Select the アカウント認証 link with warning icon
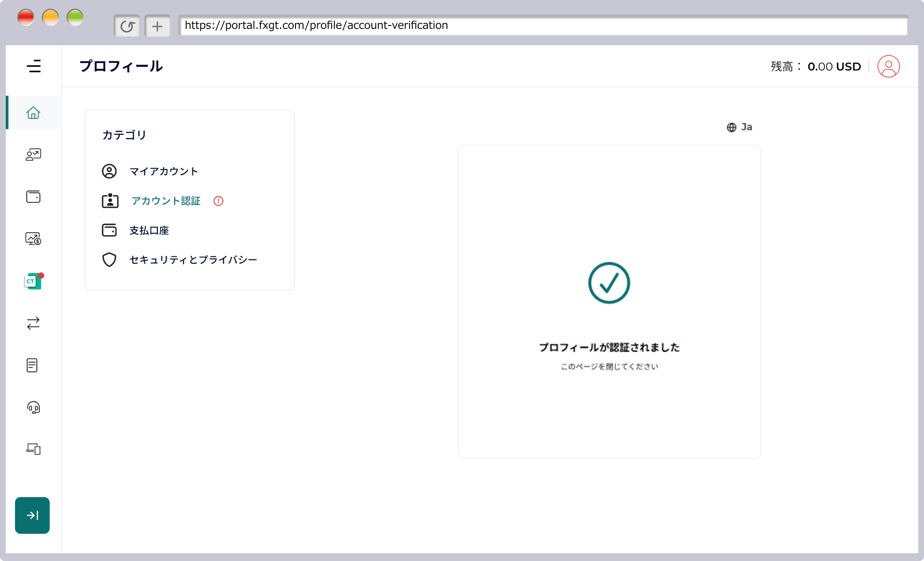Viewport: 924px width, 561px height. [x=166, y=201]
